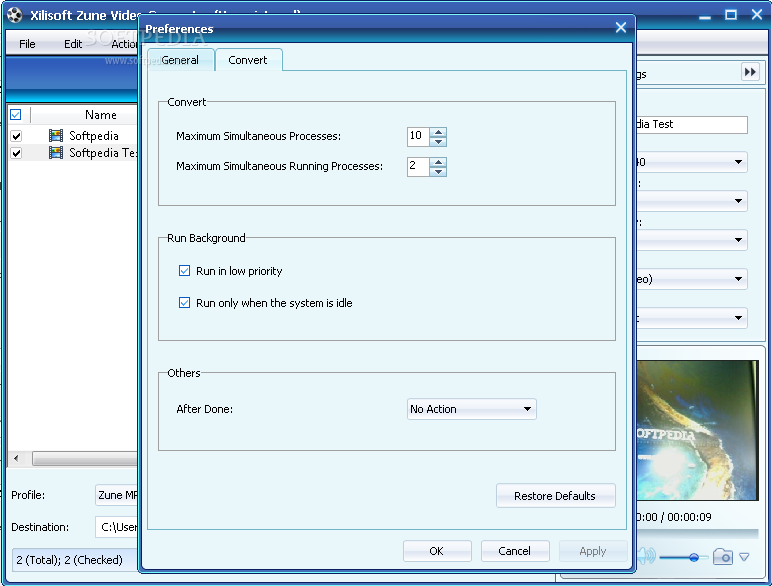This screenshot has width=772, height=586.
Task: Uncheck the first Softpedia file row checkbox
Action: (x=16, y=136)
